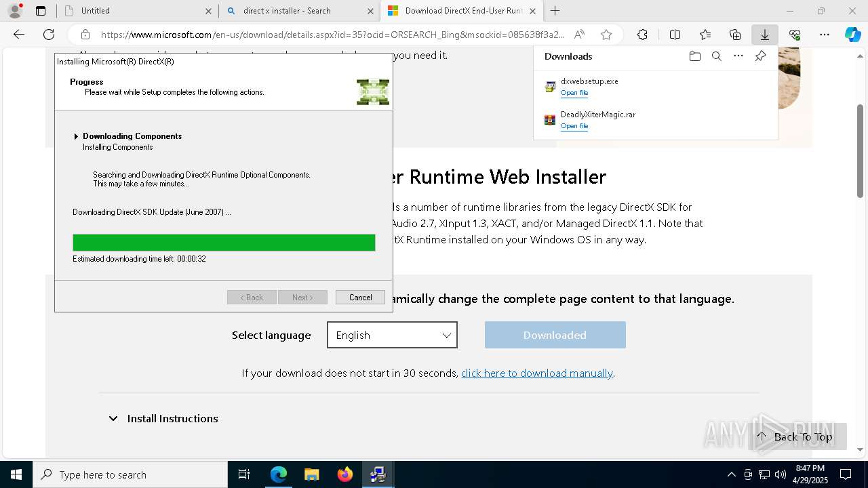Open File Explorer from taskbar
868x488 pixels.
(312, 474)
